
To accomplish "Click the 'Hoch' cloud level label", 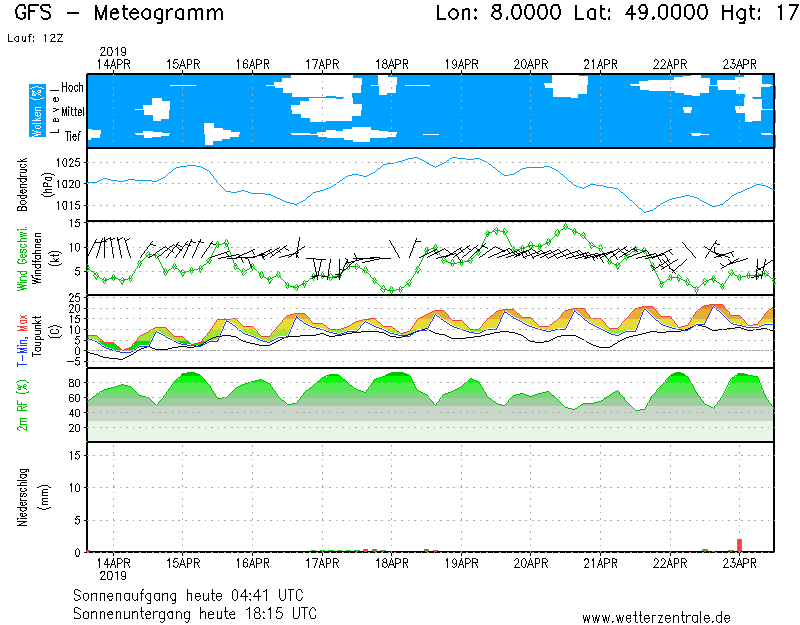I will pyautogui.click(x=72, y=88).
